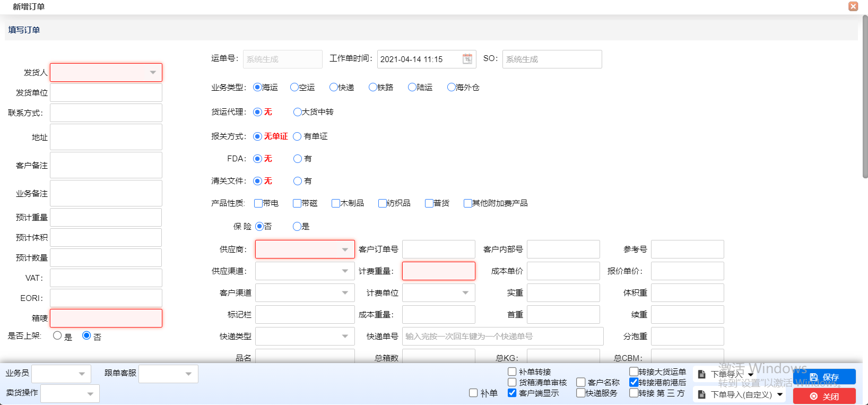Viewport: 868px width, 405px height.
Task: Open the 供应渠道 dropdown list
Action: tap(305, 271)
